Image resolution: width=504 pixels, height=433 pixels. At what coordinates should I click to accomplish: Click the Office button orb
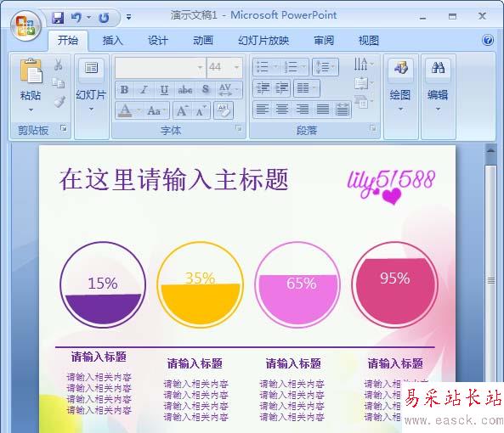[x=25, y=26]
